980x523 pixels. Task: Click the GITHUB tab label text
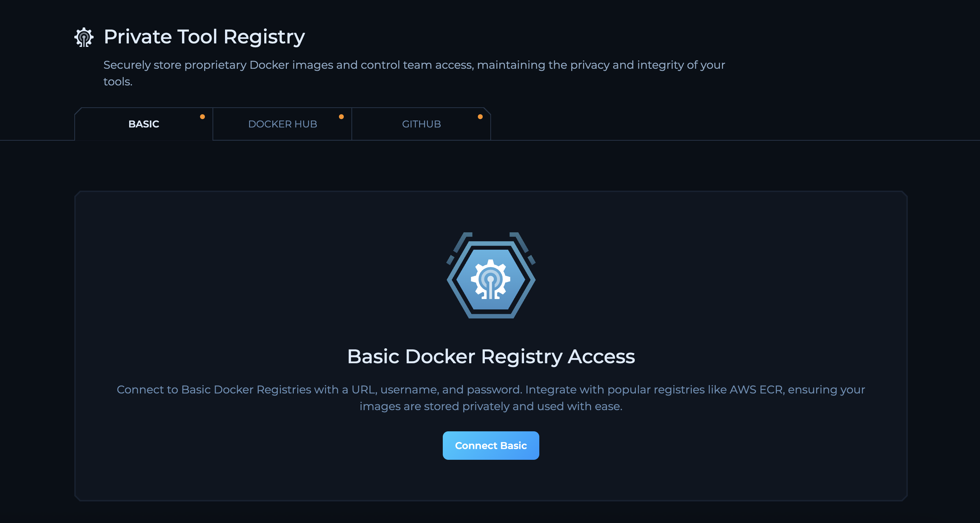pos(421,124)
